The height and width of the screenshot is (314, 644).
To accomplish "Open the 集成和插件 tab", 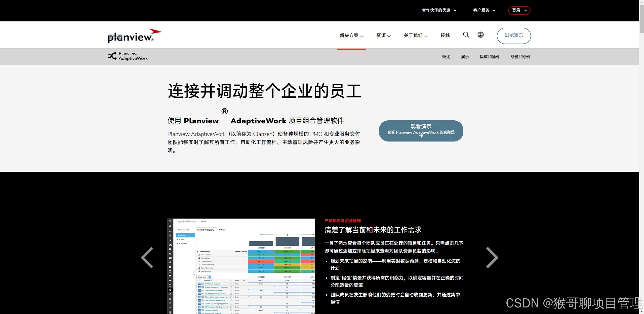I will (x=490, y=57).
